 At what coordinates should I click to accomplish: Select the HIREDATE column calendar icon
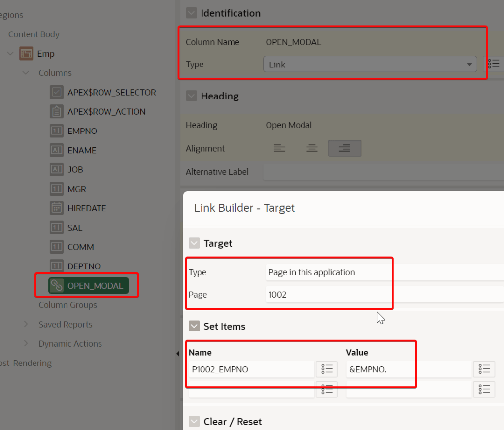point(57,208)
